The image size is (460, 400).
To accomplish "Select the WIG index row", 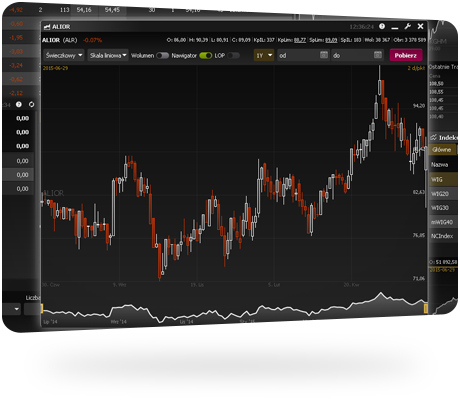I will [443, 180].
